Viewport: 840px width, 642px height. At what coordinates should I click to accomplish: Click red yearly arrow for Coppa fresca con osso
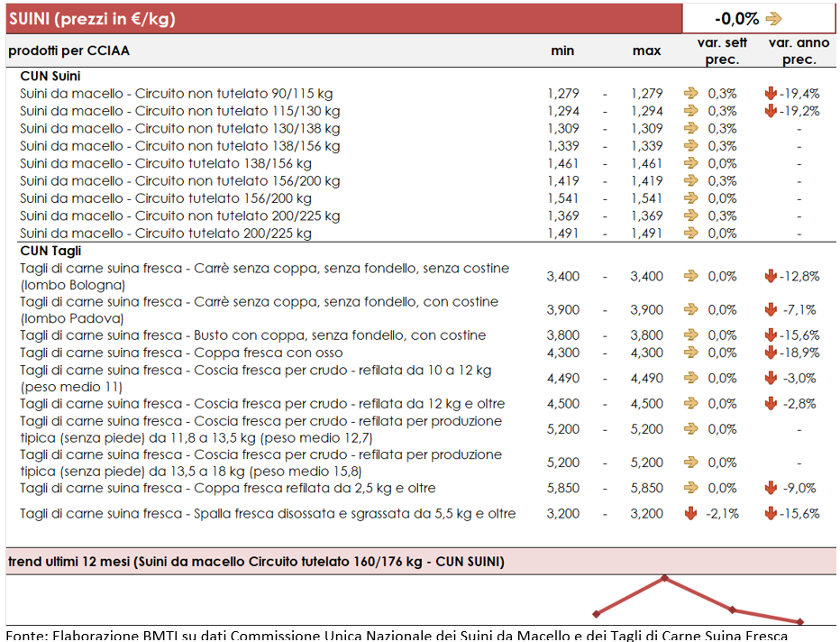771,353
